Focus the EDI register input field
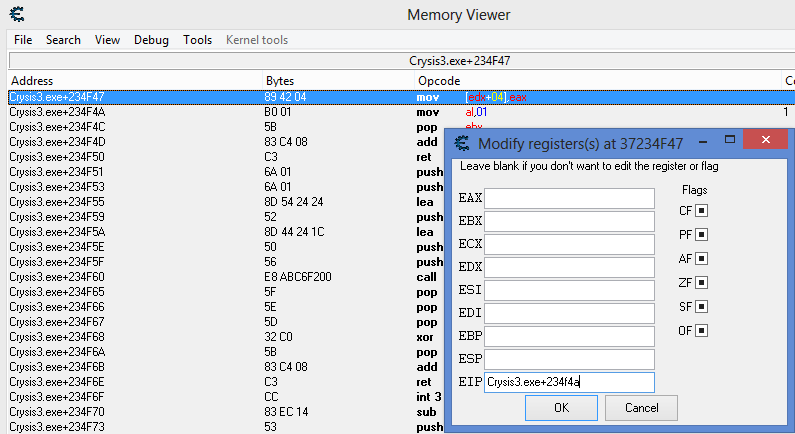The image size is (795, 434). click(x=569, y=313)
